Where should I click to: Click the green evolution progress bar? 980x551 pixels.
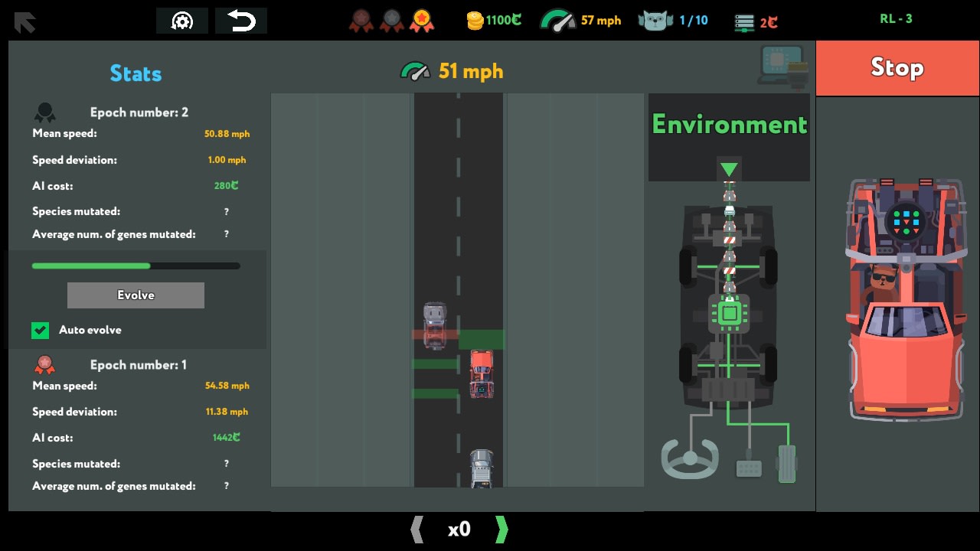pos(136,266)
